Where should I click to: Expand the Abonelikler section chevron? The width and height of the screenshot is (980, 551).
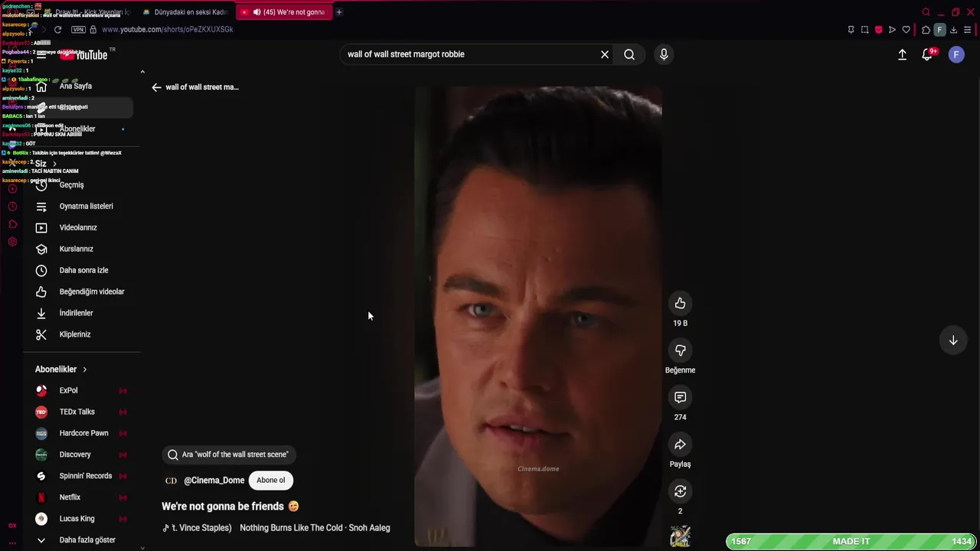click(x=84, y=370)
